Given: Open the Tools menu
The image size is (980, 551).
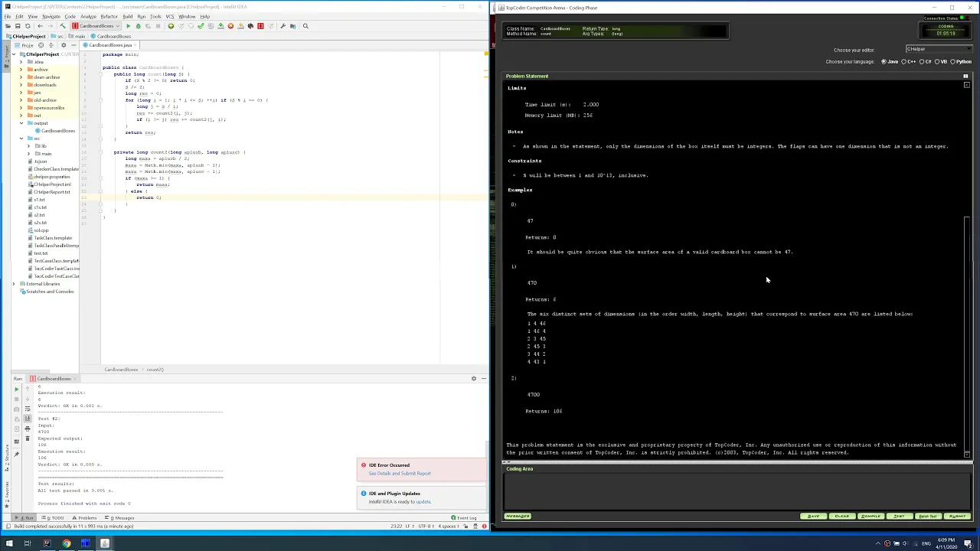Looking at the screenshot, I should 155,16.
